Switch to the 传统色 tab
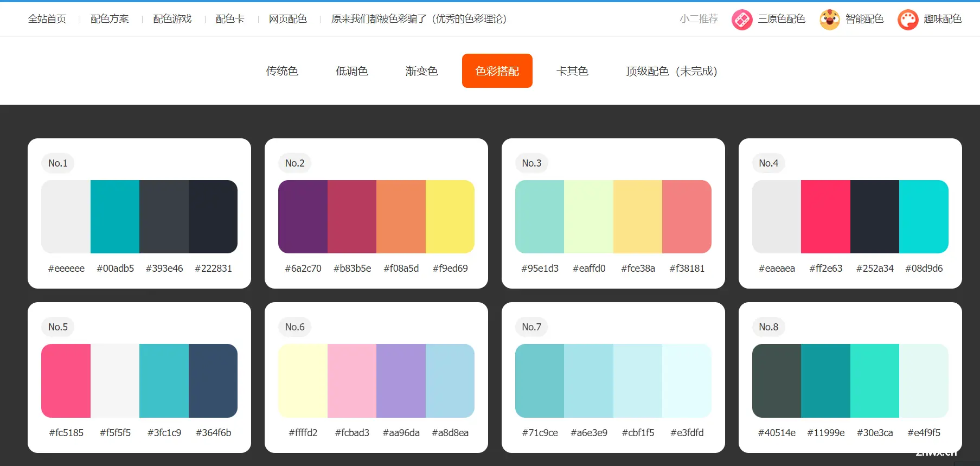Screen dimensions: 980x466 point(282,71)
